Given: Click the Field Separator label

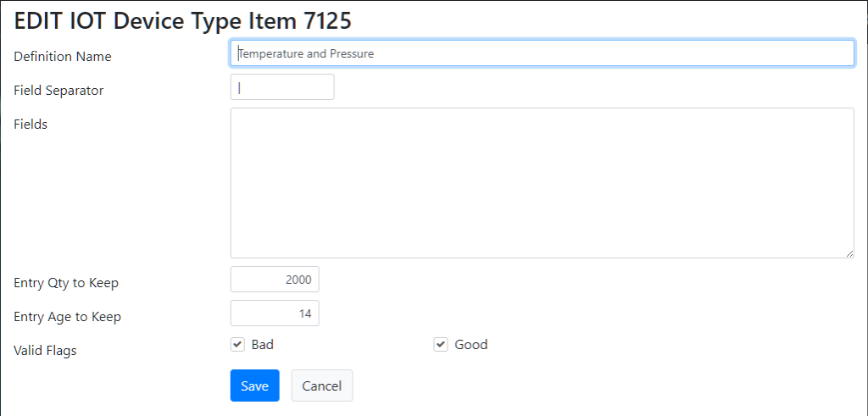Looking at the screenshot, I should (x=58, y=90).
